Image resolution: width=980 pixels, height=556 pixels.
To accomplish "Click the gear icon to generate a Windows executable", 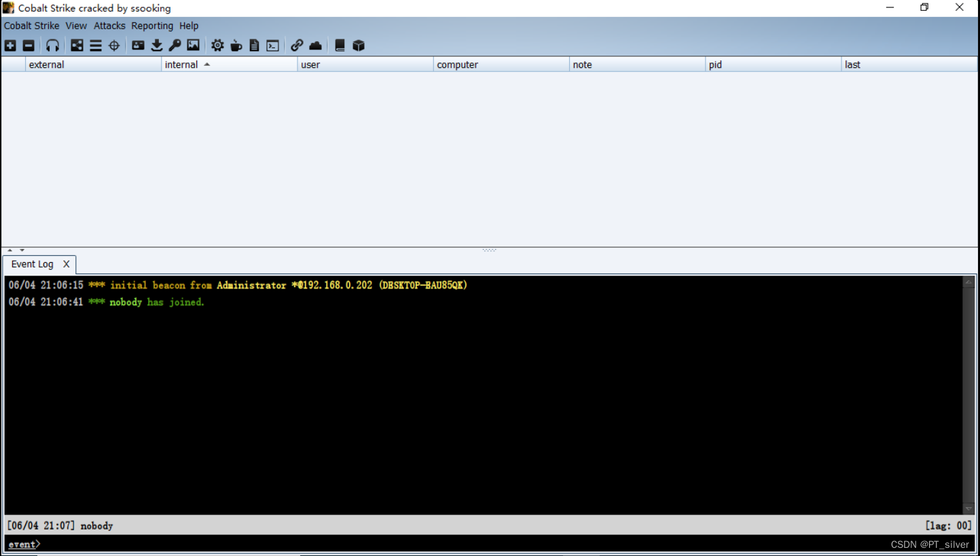I will coord(217,45).
